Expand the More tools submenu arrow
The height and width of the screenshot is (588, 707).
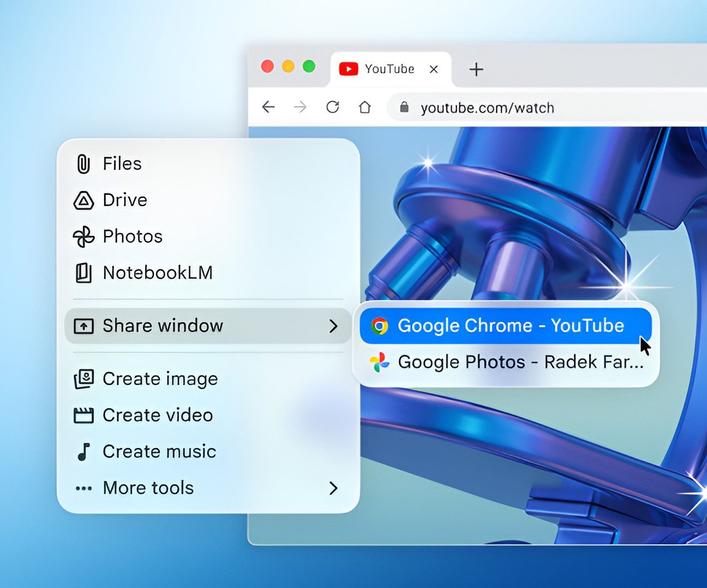(x=334, y=488)
